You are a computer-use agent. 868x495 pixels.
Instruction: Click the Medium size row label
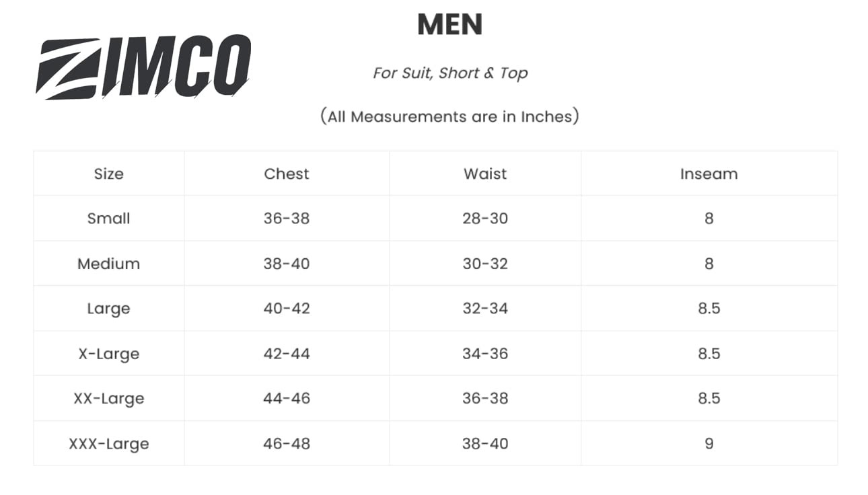pos(109,264)
